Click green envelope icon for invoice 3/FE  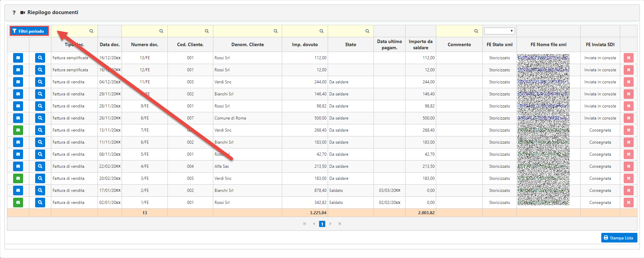coord(18,178)
